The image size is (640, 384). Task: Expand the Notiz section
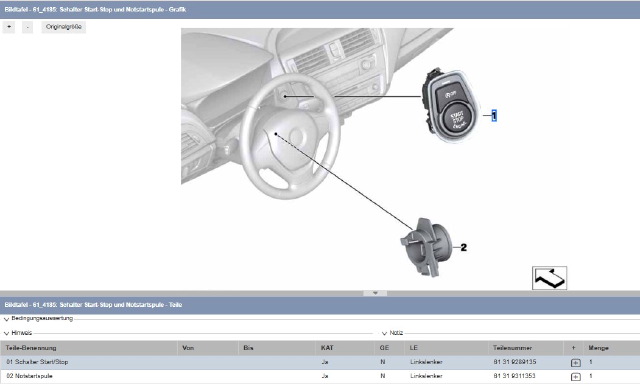392,333
